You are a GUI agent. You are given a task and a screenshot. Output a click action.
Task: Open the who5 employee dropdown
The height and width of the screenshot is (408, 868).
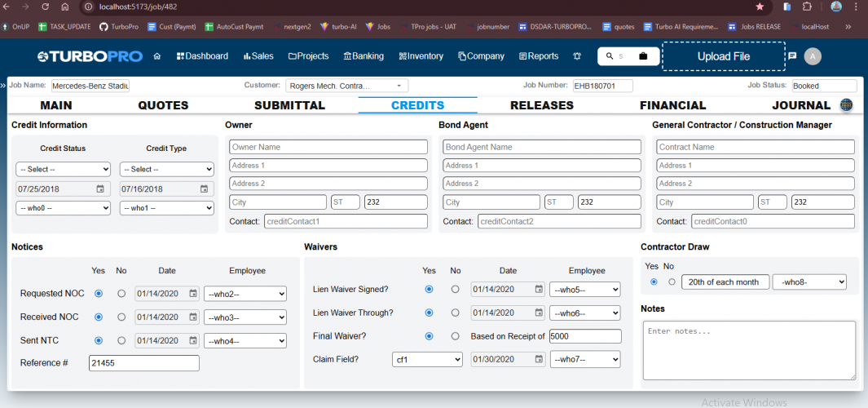[x=585, y=290]
